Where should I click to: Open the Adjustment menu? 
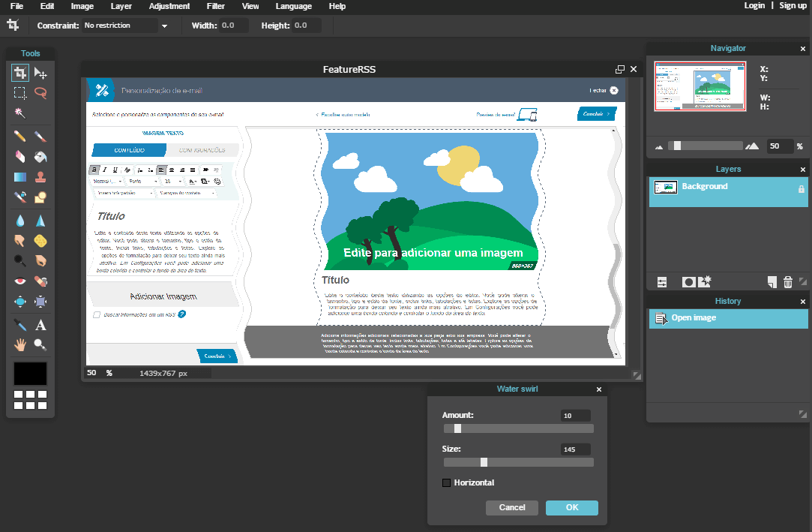pyautogui.click(x=169, y=6)
